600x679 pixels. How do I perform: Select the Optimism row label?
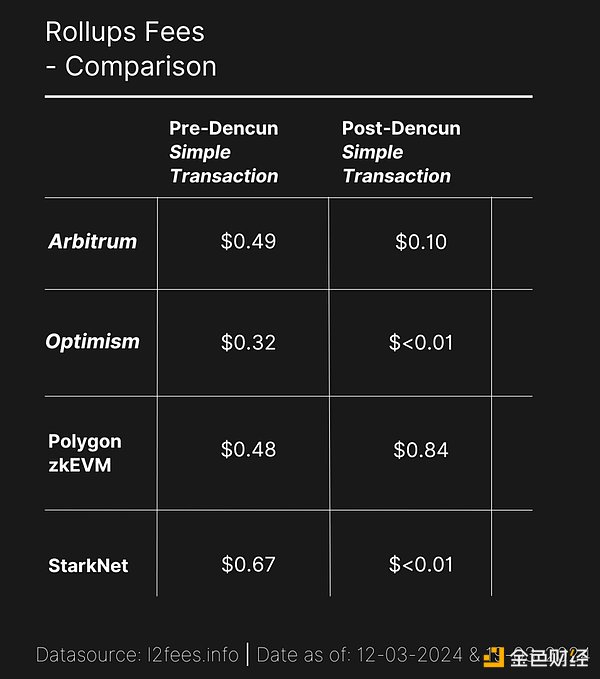(x=93, y=341)
